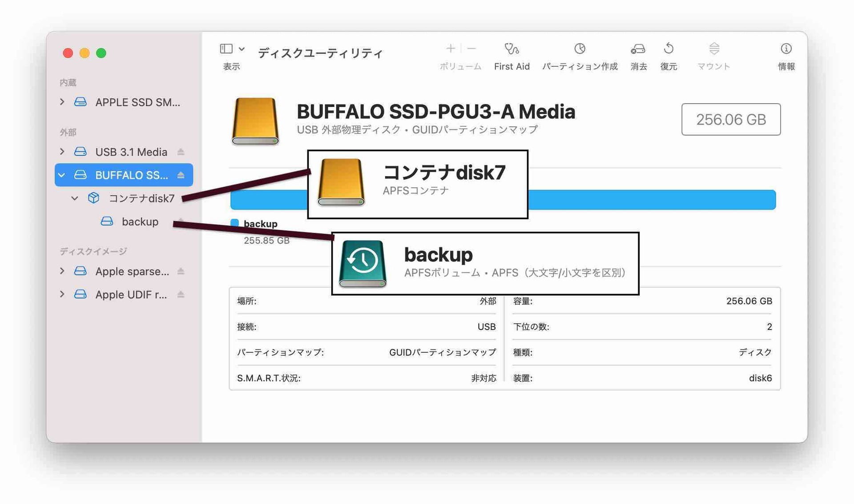Expand USB 3.1 Media disk
Screen dimensions: 854x504
click(62, 152)
